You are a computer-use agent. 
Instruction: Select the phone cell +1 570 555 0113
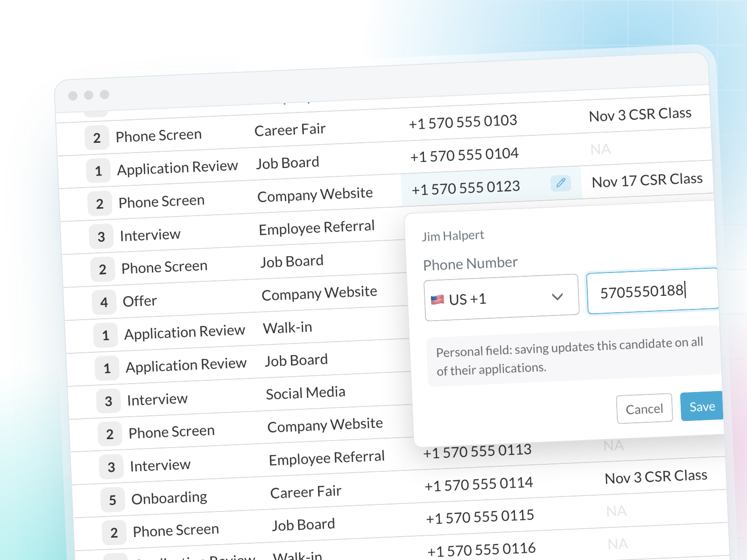click(477, 451)
